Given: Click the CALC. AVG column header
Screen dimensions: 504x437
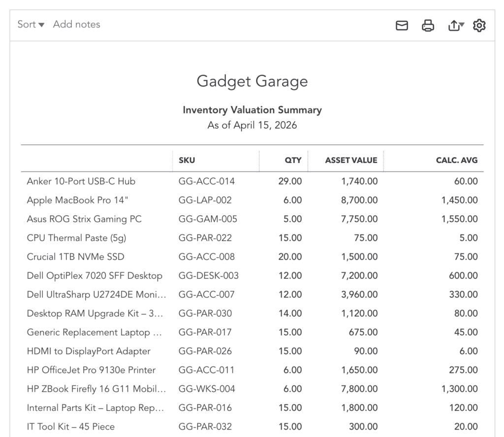Looking at the screenshot, I should [x=457, y=160].
